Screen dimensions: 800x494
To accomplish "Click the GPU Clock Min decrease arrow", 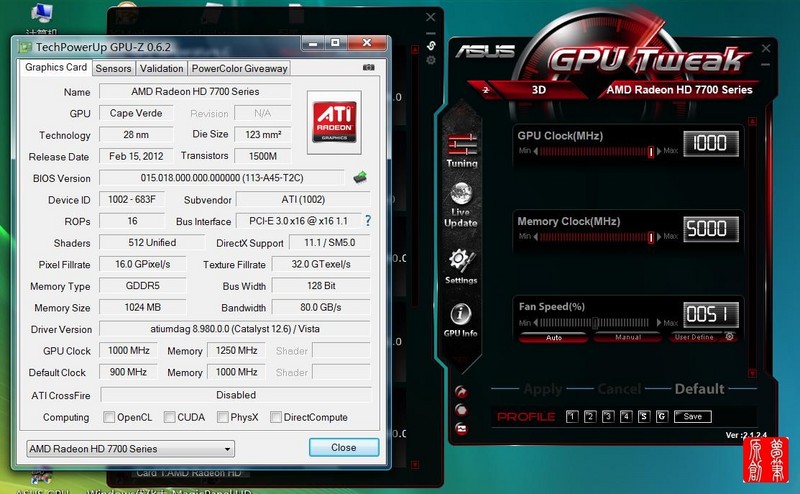I will 536,151.
